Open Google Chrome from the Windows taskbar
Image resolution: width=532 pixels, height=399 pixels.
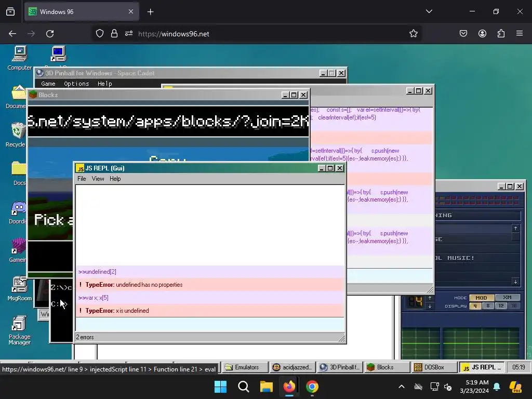click(312, 387)
